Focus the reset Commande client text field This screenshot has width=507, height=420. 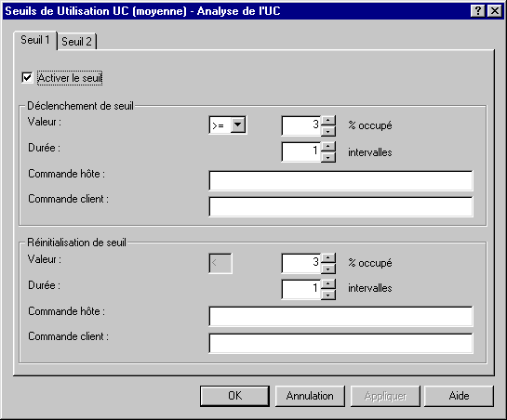[340, 343]
